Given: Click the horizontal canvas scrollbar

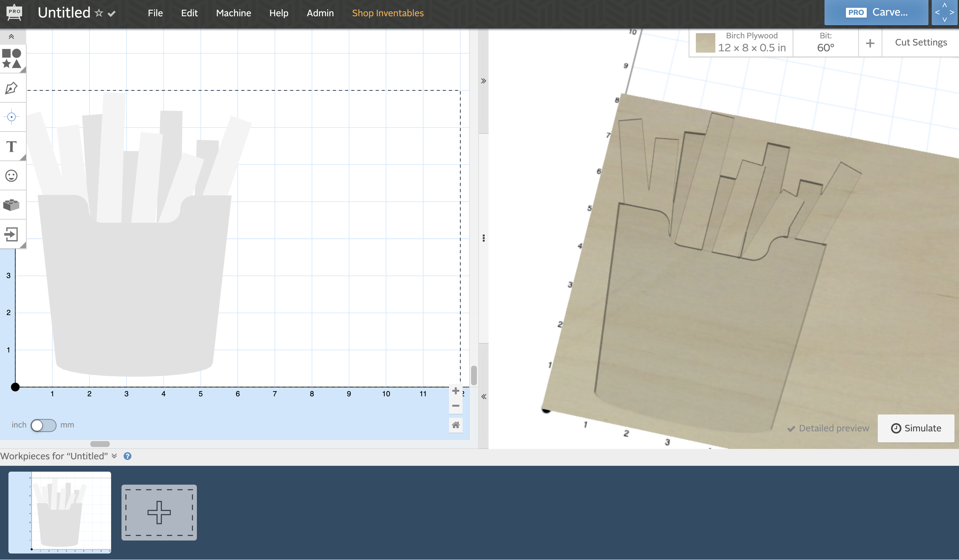Looking at the screenshot, I should point(100,444).
